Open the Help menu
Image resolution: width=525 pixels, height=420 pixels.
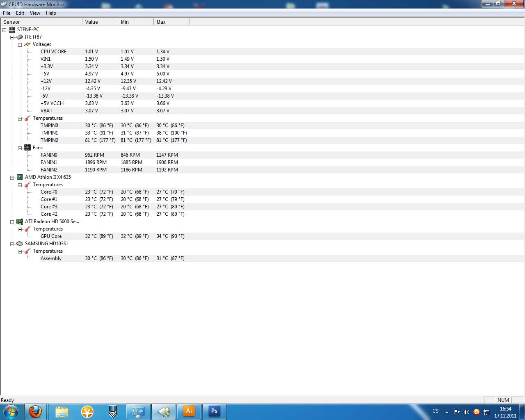[x=51, y=13]
